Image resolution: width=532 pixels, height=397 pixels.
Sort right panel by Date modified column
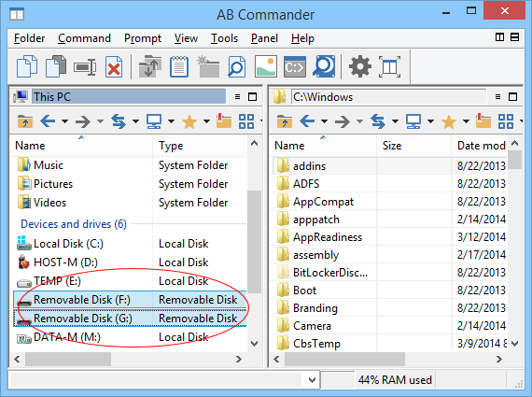(479, 146)
